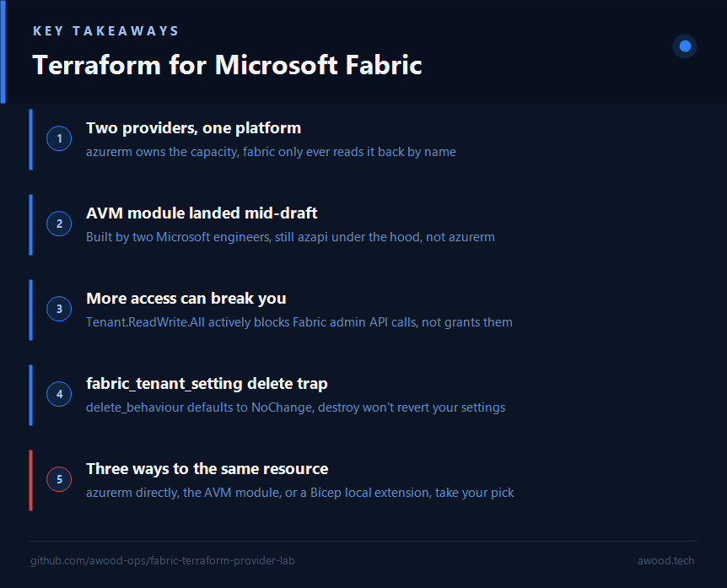Select heading 'Two providers, one platform'
This screenshot has width=727, height=588.
(193, 128)
